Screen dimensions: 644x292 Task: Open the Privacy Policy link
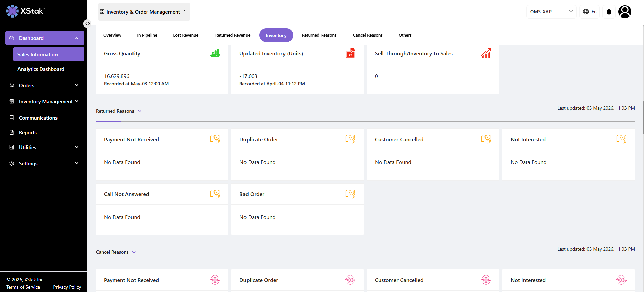tap(67, 287)
